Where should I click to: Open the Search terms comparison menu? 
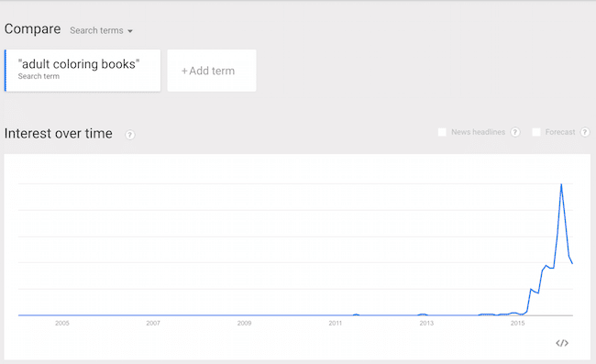click(x=101, y=30)
